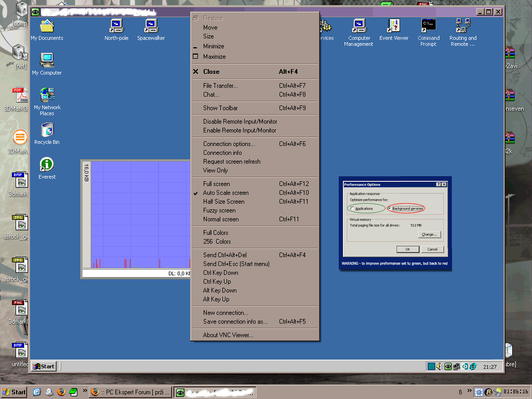Screen dimensions: 532x399
Task: Select the Background services radio button
Action: click(x=390, y=209)
